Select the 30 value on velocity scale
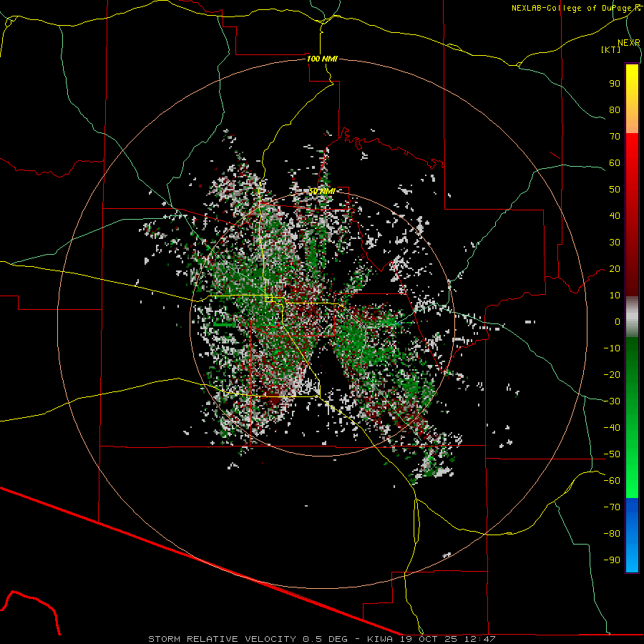The image size is (644, 644). (615, 243)
